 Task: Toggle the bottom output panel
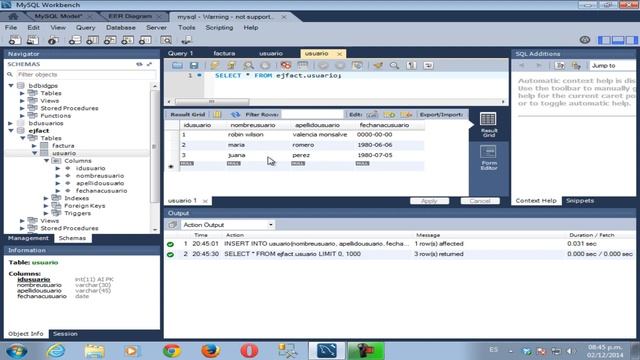pyautogui.click(x=618, y=40)
